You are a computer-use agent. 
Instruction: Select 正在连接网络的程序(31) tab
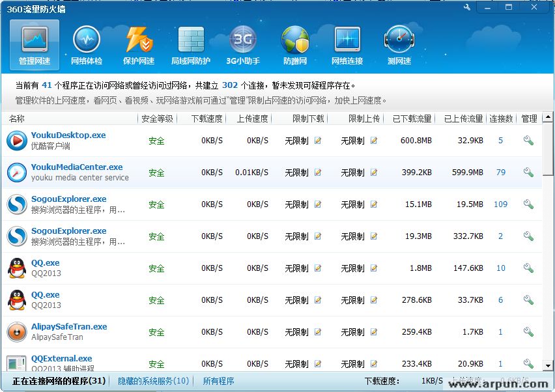59,381
